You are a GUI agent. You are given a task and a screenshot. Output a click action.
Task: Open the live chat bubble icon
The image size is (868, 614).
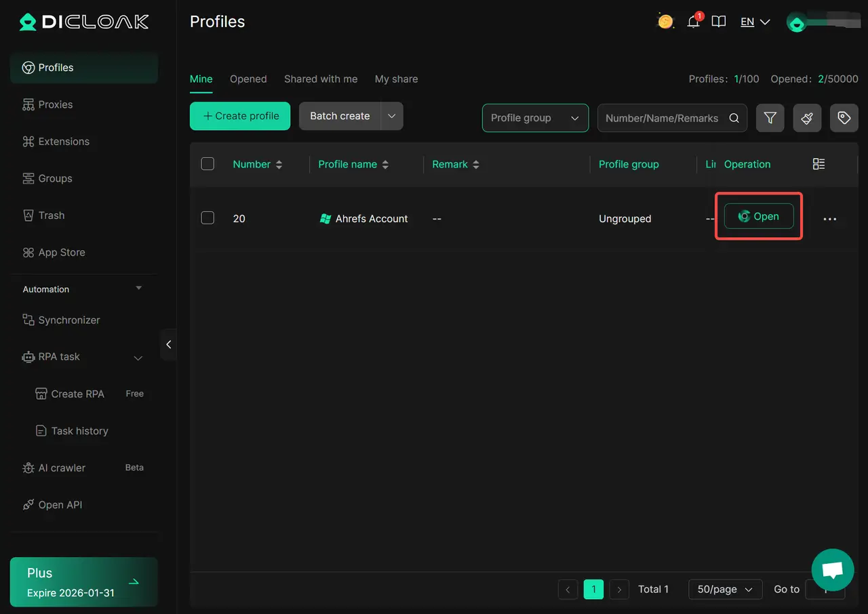[x=832, y=570]
